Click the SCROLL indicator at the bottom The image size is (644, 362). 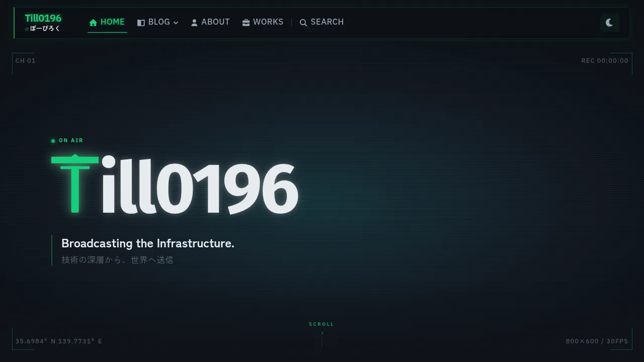(321, 324)
